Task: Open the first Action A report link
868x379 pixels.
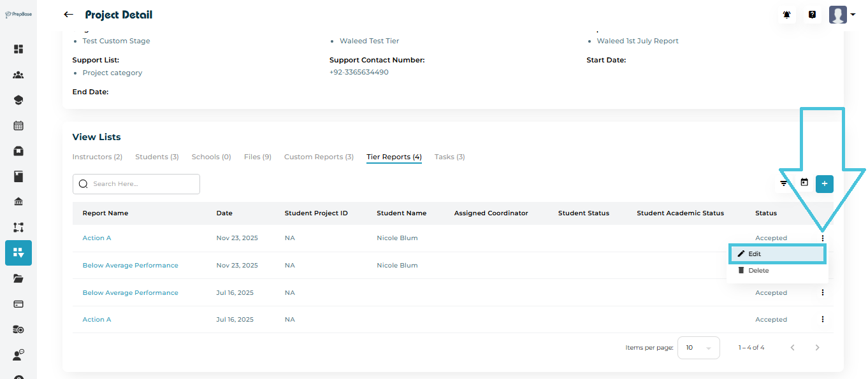Action: tap(97, 238)
